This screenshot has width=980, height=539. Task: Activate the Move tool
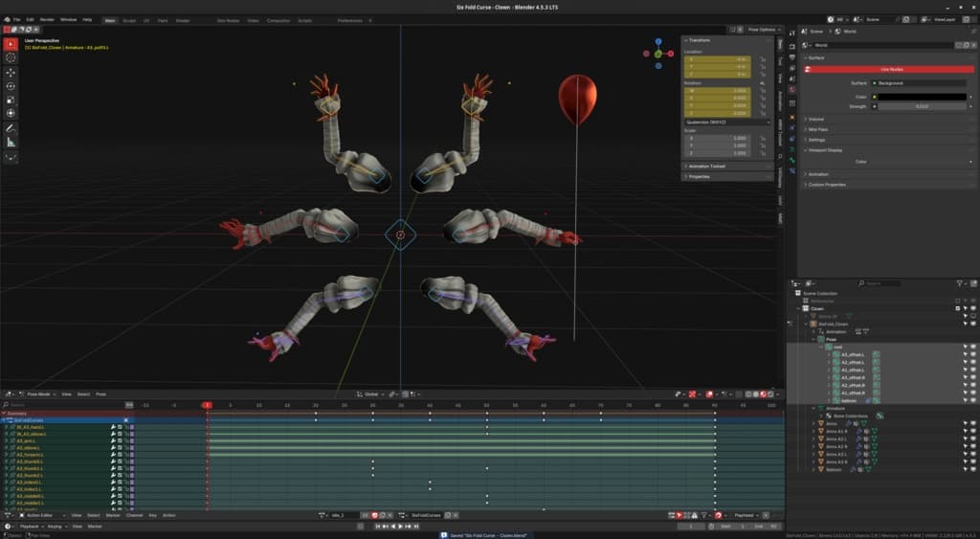(11, 72)
